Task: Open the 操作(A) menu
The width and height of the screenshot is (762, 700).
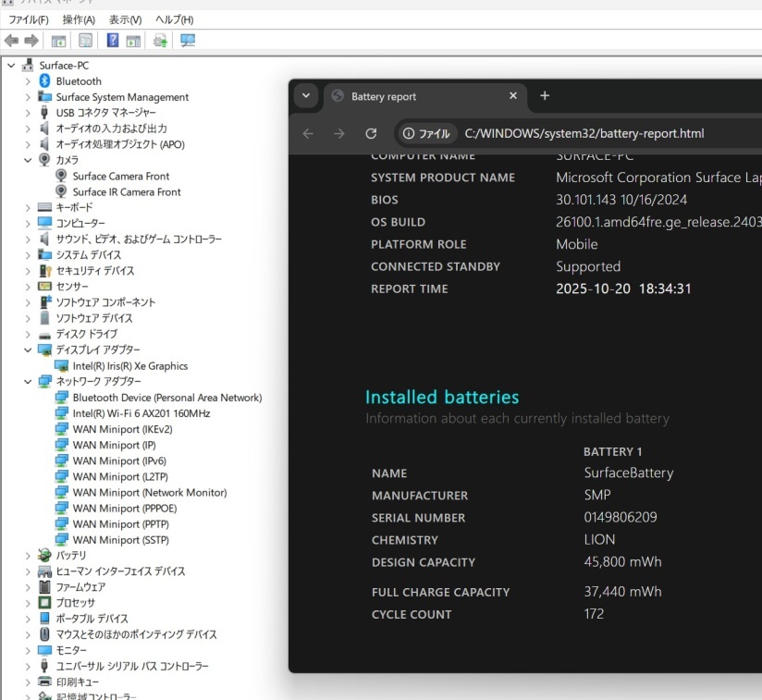Action: pos(79,19)
